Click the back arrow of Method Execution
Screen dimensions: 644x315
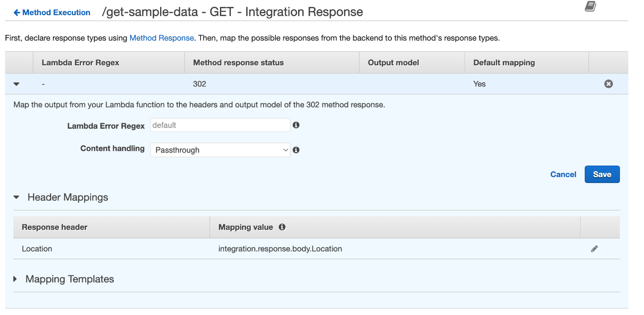17,12
